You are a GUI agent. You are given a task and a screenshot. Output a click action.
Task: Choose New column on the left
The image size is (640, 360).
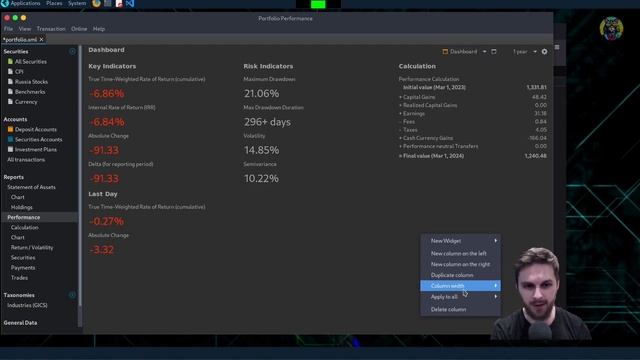458,253
